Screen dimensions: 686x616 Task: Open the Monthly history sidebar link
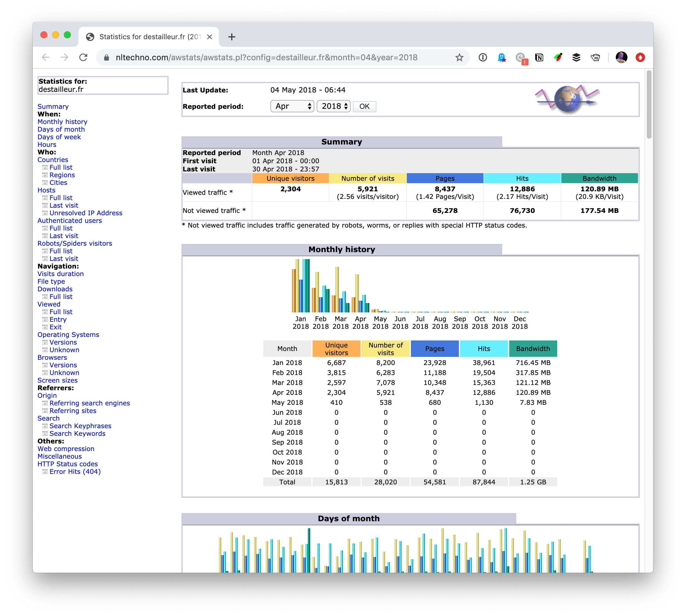point(62,122)
